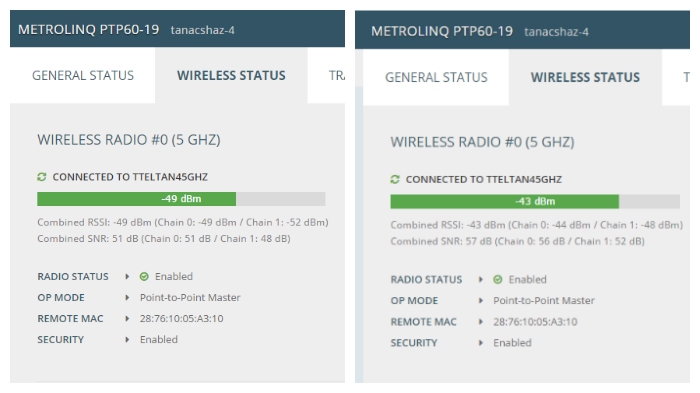Image resolution: width=700 pixels, height=393 pixels.
Task: Click the arrow beside SECURITY in right panel
Action: pos(481,343)
